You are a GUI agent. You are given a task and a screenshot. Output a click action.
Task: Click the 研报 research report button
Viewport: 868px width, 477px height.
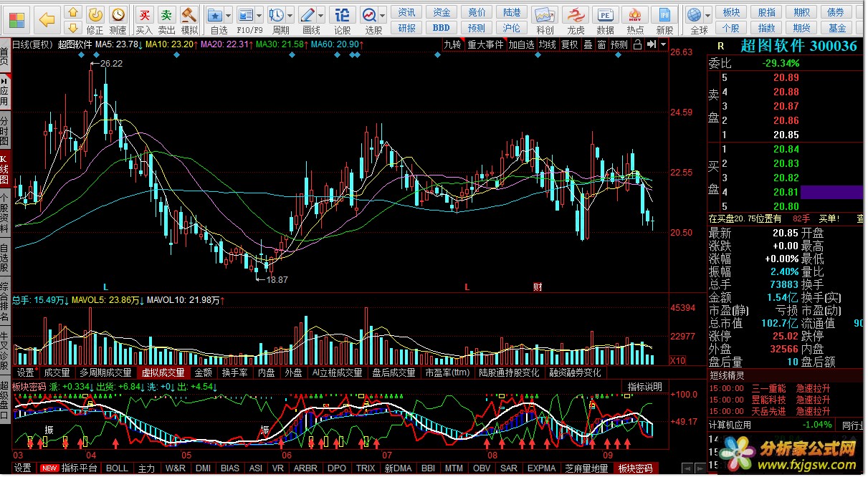tap(406, 28)
